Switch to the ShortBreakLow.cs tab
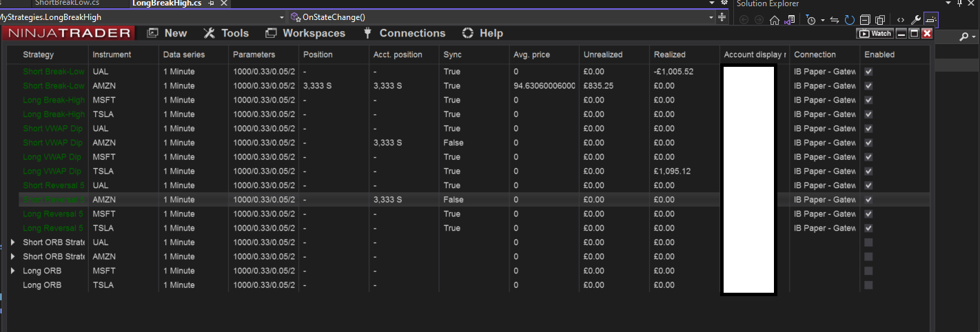 [67, 3]
